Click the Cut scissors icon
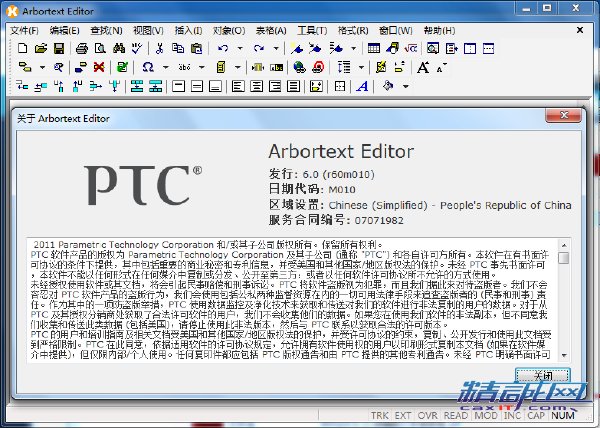 [x=160, y=48]
